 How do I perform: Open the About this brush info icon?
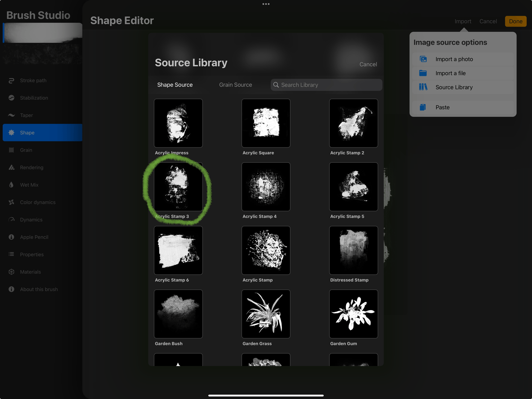coord(11,289)
